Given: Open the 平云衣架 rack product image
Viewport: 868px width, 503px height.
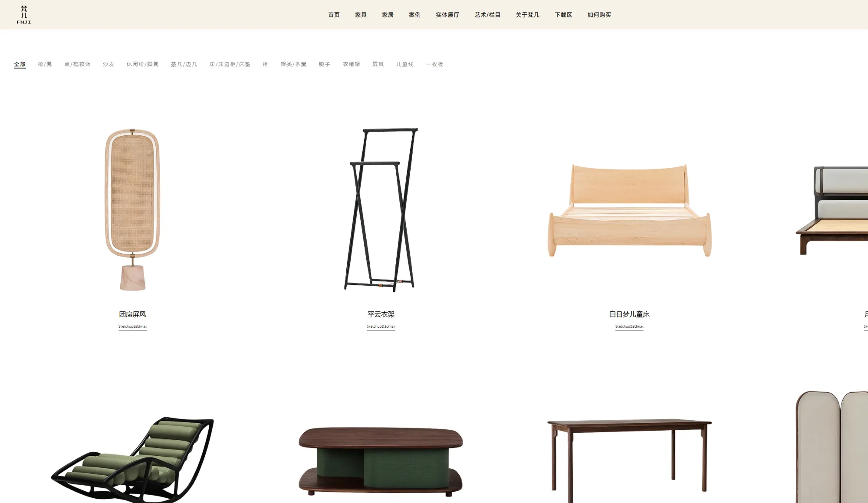Looking at the screenshot, I should pyautogui.click(x=381, y=209).
